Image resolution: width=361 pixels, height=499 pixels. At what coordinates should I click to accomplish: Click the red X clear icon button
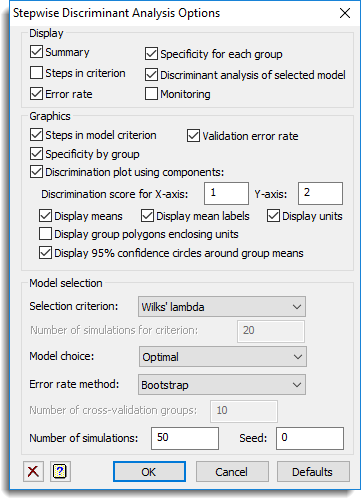(x=33, y=471)
